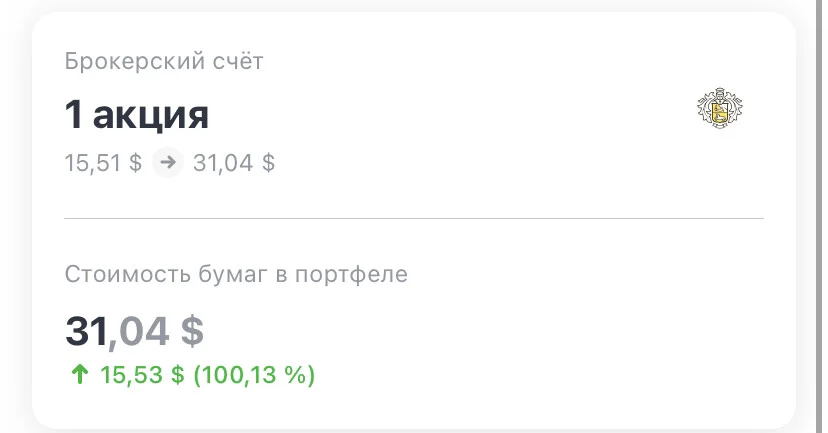Click the dollar sign after 15,51

[x=135, y=163]
